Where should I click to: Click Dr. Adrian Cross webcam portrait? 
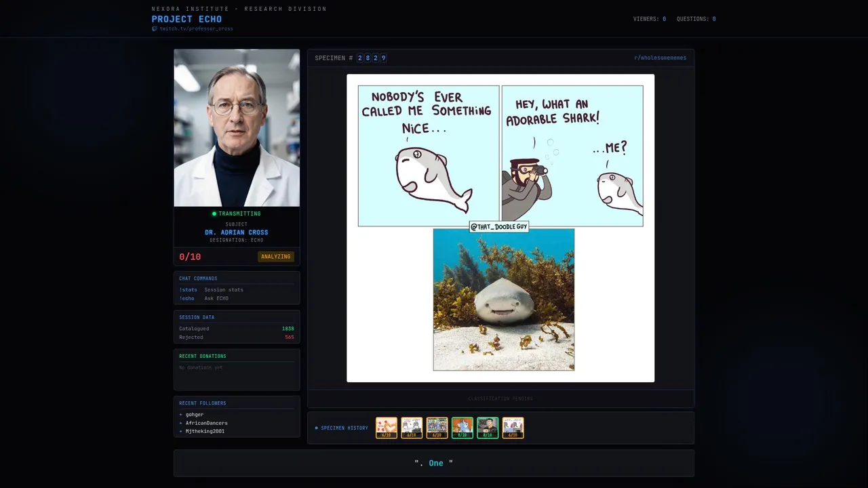[237, 127]
